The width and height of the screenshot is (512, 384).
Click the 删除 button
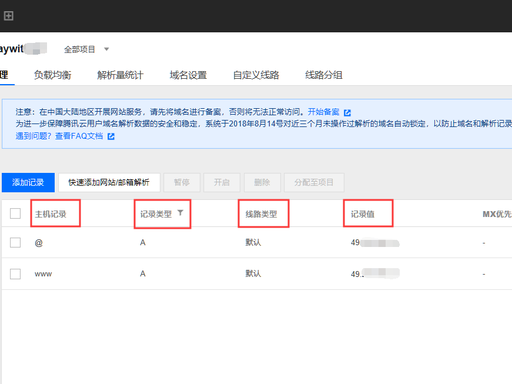(x=262, y=182)
